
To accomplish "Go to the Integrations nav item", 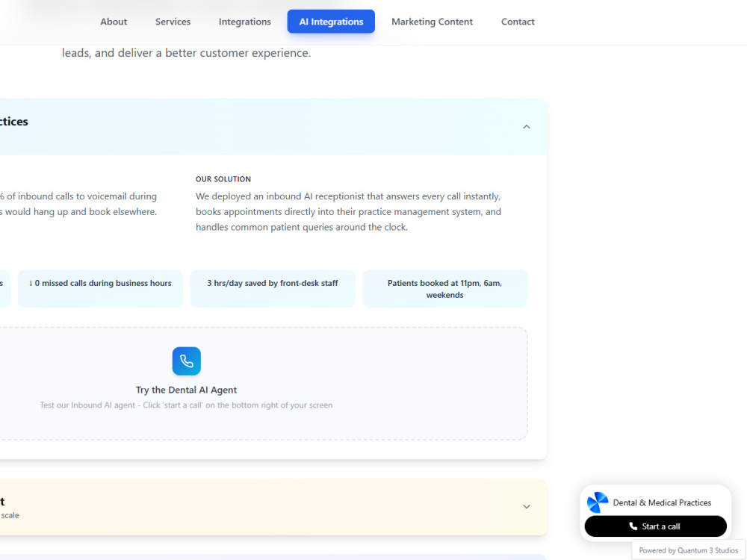I will (245, 22).
